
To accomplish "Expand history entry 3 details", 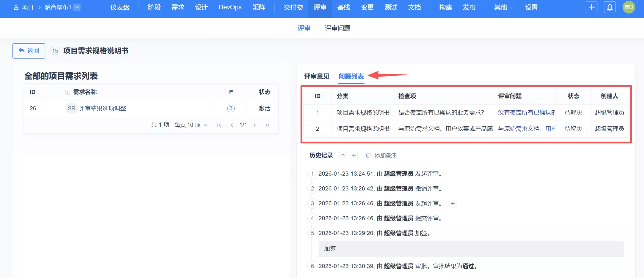I will (453, 203).
